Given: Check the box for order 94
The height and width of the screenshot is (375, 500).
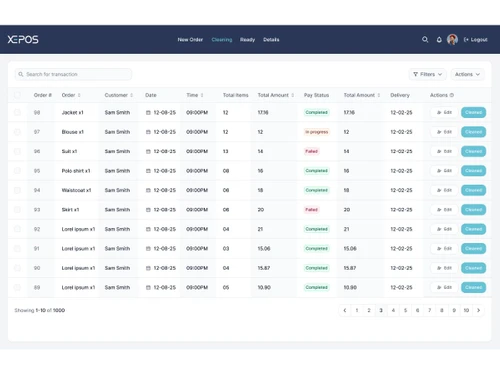Looking at the screenshot, I should (17, 190).
